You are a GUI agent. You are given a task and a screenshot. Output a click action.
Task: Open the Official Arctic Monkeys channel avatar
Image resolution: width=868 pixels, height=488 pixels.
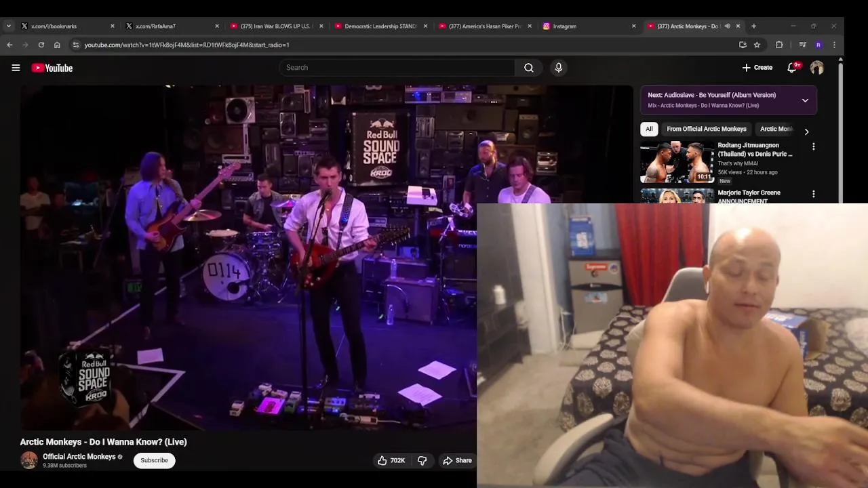coord(28,460)
